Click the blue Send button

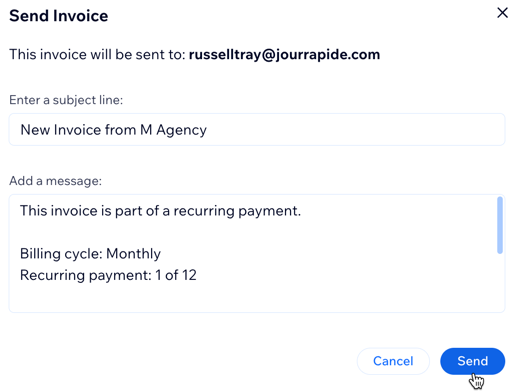472,361
